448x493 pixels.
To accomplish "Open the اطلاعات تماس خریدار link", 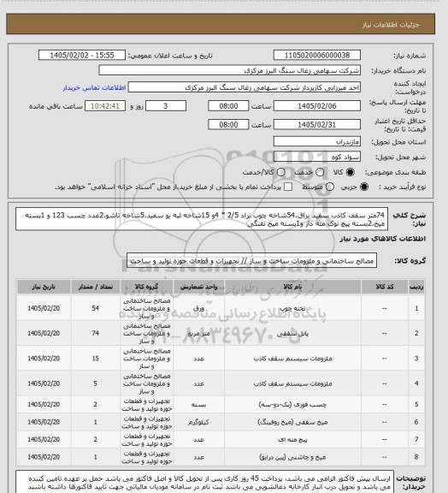I will pyautogui.click(x=94, y=87).
